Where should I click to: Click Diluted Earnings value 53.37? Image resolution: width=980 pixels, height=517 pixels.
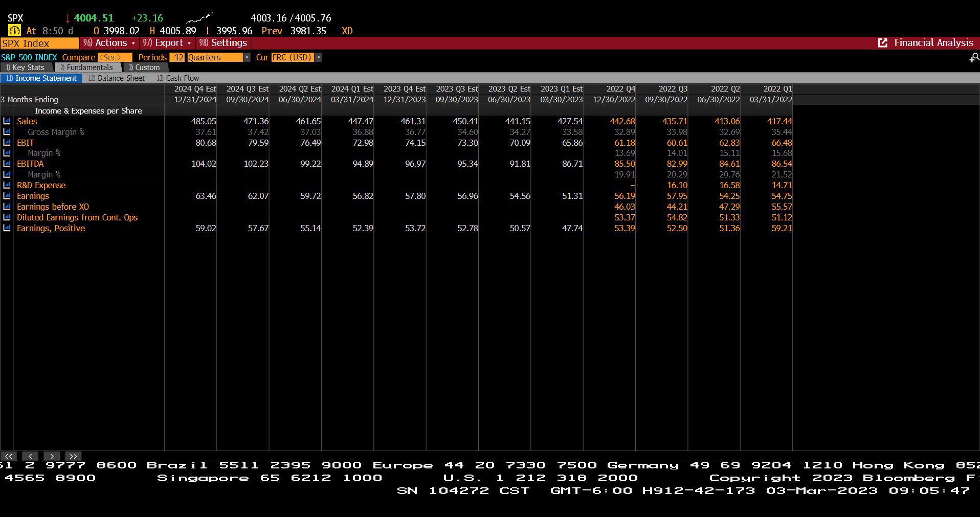click(625, 217)
